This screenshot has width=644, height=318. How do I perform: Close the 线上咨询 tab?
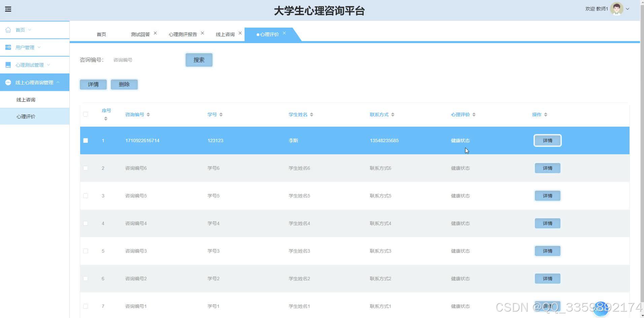tap(240, 33)
